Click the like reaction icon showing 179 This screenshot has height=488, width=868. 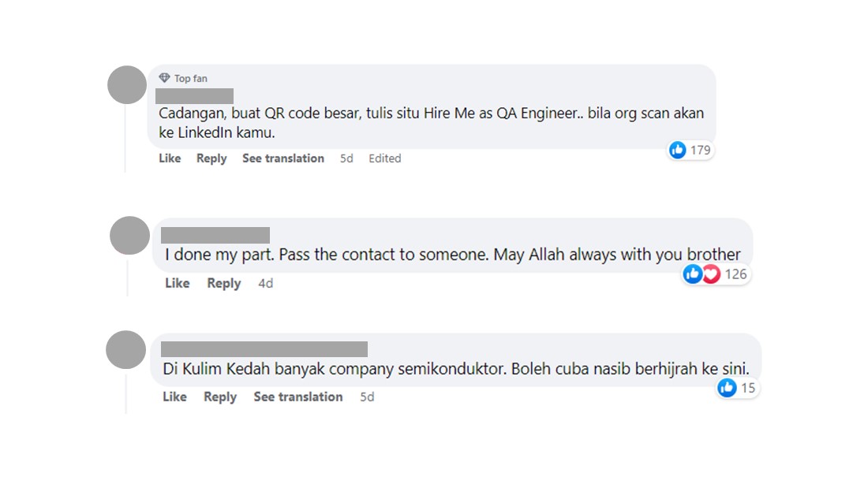(x=678, y=150)
